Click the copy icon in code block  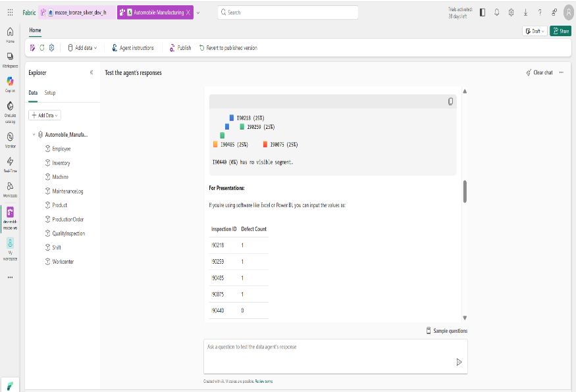(x=450, y=101)
